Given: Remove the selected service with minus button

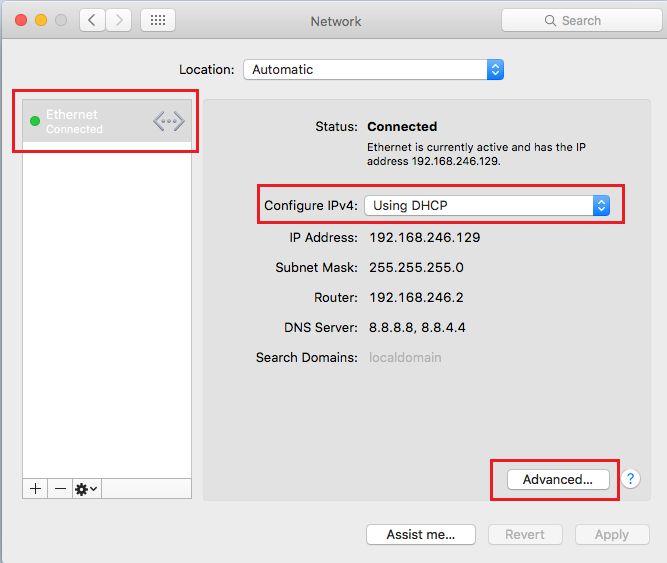Looking at the screenshot, I should click(x=60, y=489).
